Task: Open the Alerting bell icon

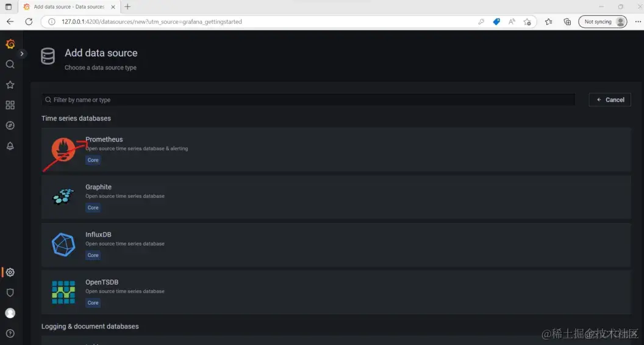Action: pos(10,146)
